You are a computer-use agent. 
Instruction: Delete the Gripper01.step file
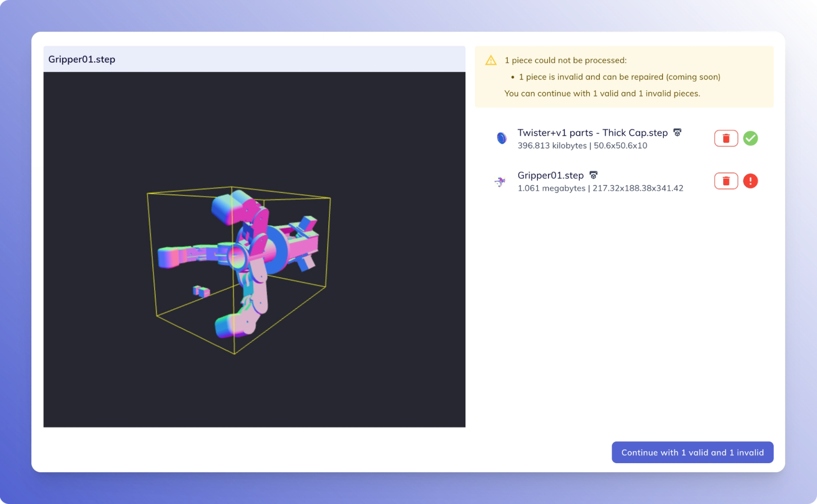[726, 181]
